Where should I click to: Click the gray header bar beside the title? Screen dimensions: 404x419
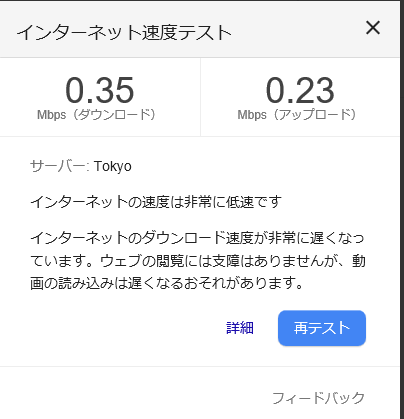coord(297,33)
